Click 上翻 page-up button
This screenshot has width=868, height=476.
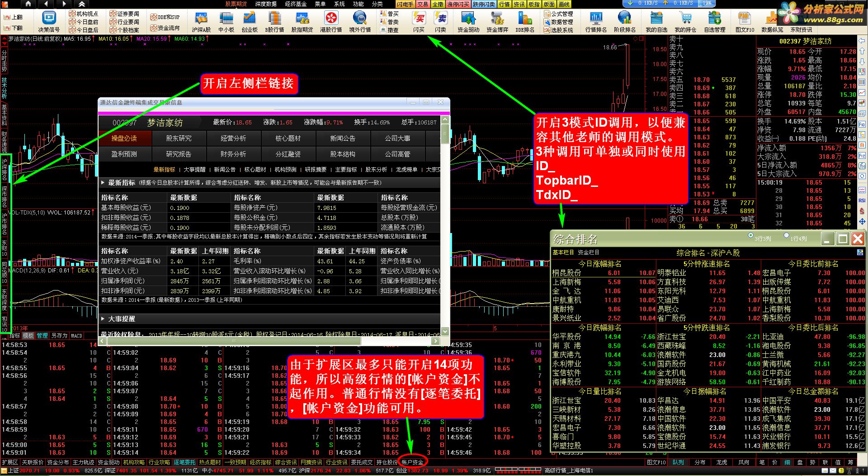(x=13, y=17)
